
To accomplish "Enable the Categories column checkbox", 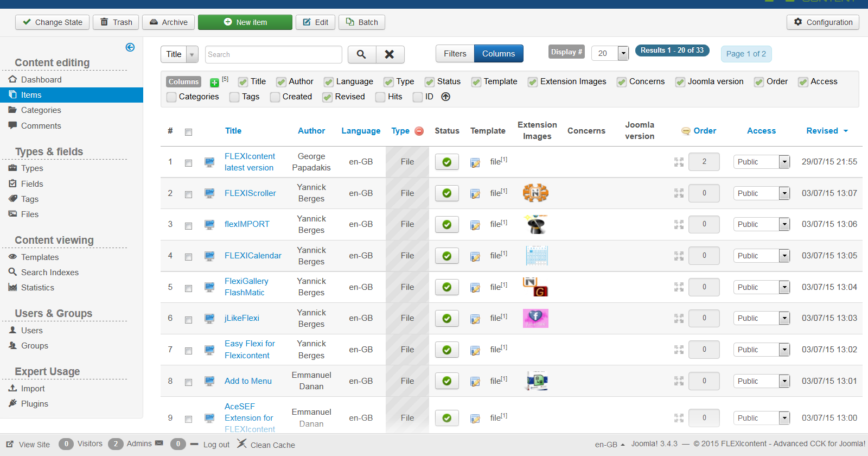I will [171, 97].
